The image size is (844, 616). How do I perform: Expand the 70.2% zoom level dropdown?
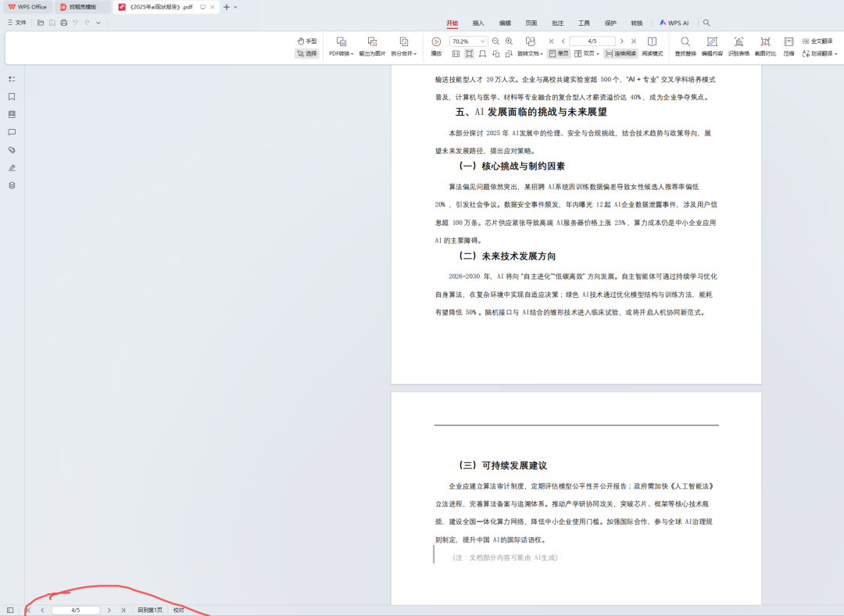[x=483, y=41]
